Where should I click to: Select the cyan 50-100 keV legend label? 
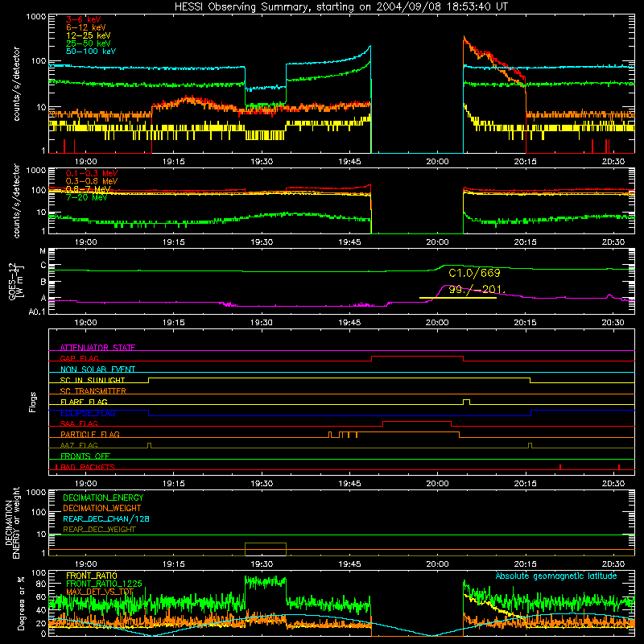tap(91, 51)
